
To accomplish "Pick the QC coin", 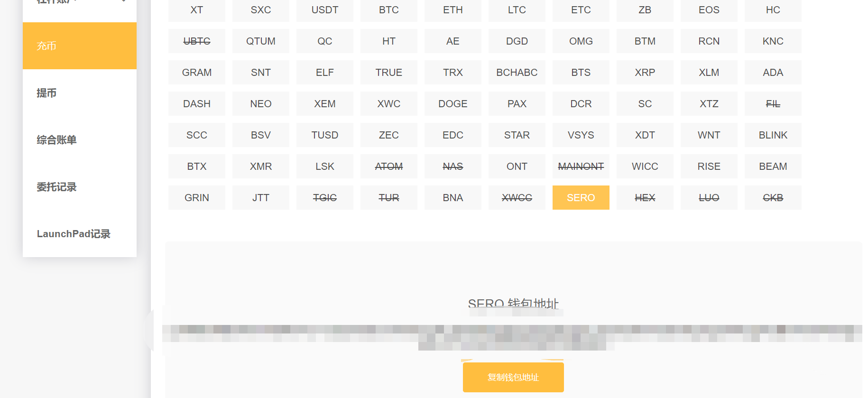I will (325, 41).
